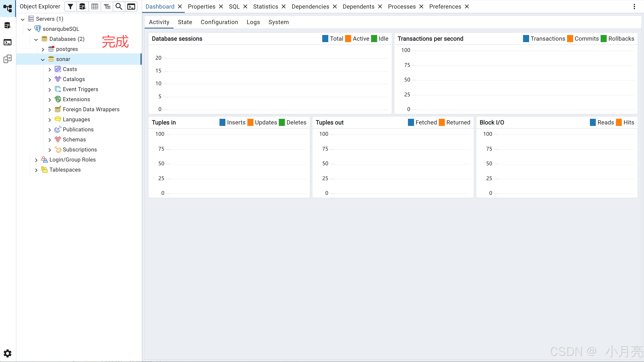
Task: Select the Activity dashboard sub-tab
Action: pos(159,22)
